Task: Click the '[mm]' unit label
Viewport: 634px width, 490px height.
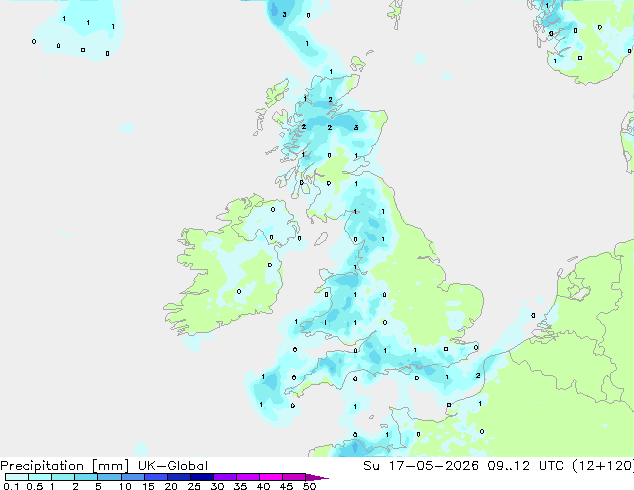Action: (x=110, y=466)
